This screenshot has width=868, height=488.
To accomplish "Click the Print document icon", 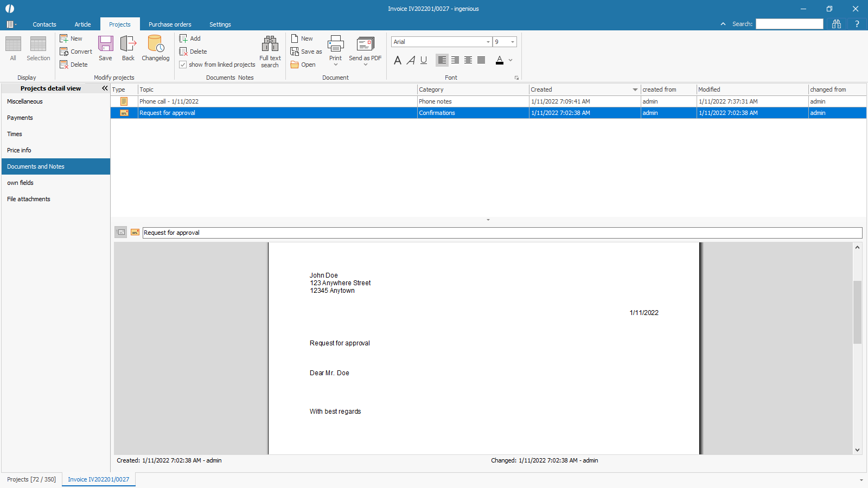I will [x=335, y=47].
